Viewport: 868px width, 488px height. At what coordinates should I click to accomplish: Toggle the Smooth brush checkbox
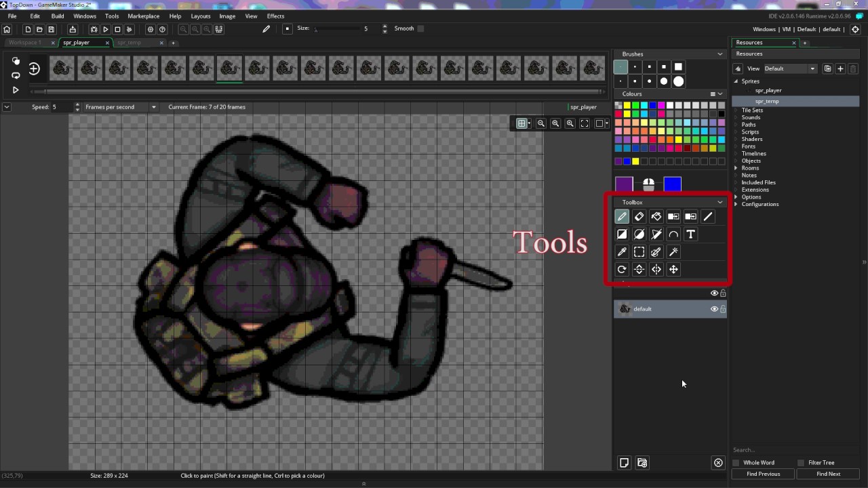[x=420, y=28]
